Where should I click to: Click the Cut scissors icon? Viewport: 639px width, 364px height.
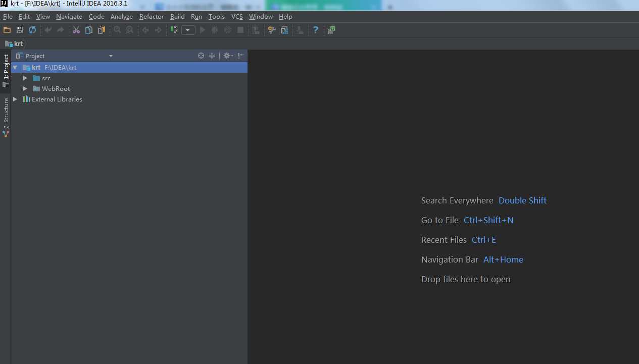[76, 30]
